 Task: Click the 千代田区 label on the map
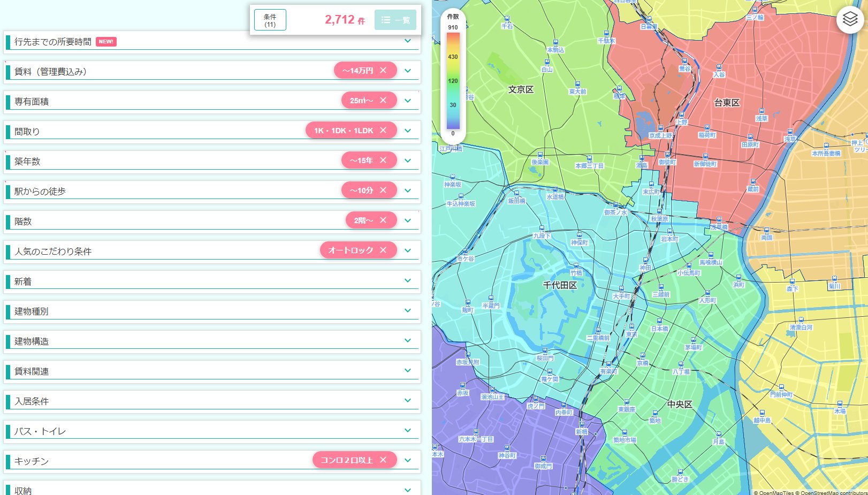(x=560, y=285)
